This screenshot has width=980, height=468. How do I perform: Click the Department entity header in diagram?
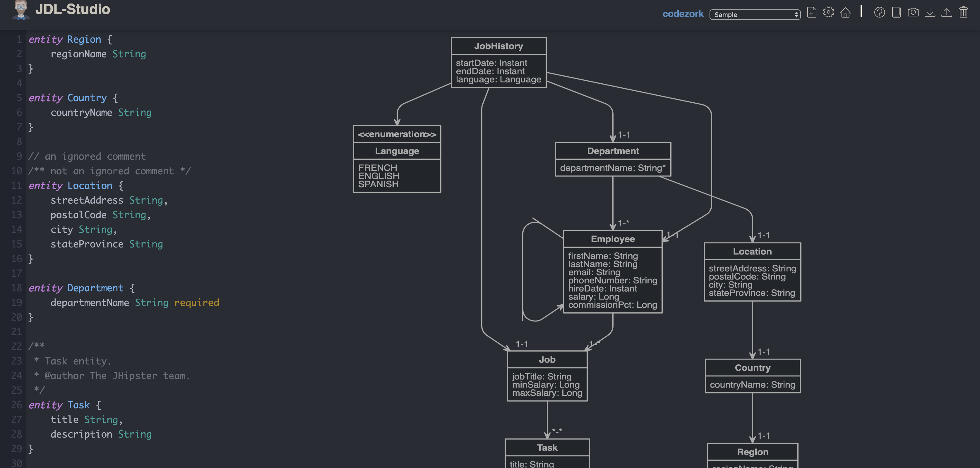click(612, 151)
